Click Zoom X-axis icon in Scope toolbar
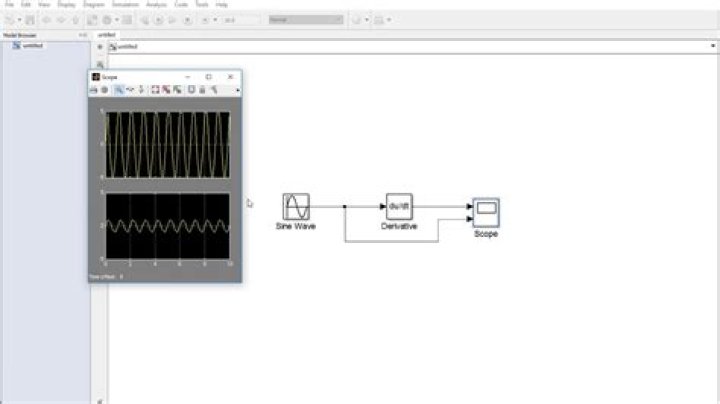Viewport: 720px width, 404px height. 130,89
